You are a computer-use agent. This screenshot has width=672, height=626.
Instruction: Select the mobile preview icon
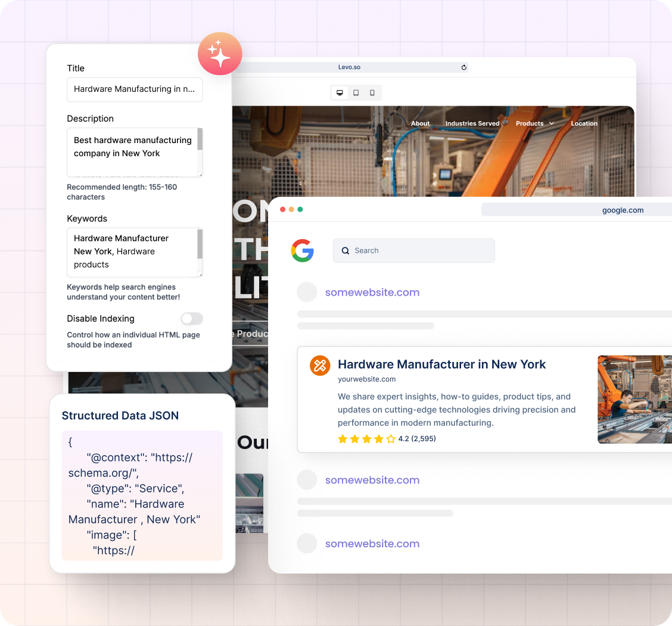[372, 92]
